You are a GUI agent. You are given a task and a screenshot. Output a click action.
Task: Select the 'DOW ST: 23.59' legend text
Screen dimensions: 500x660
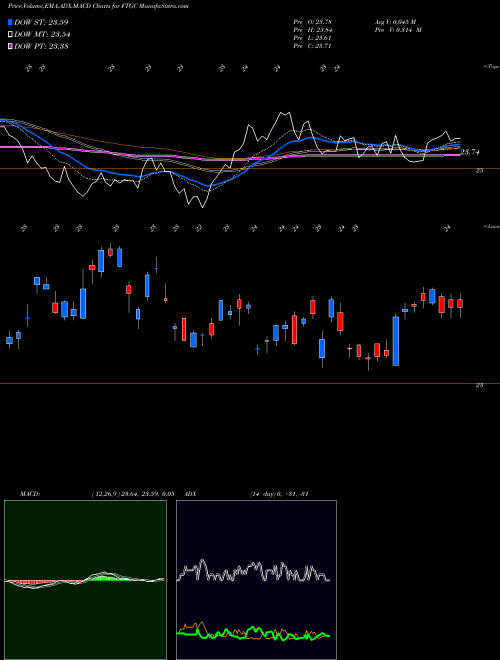(41, 22)
